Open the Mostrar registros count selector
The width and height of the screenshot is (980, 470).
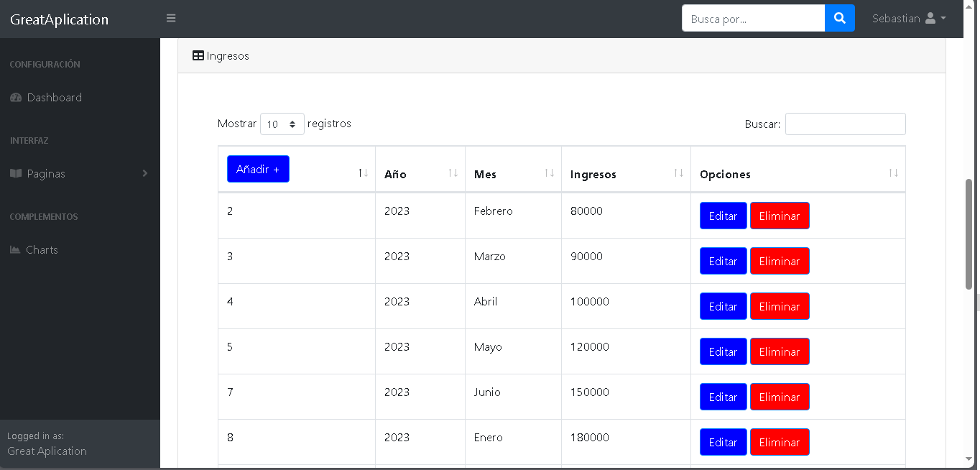pos(282,124)
